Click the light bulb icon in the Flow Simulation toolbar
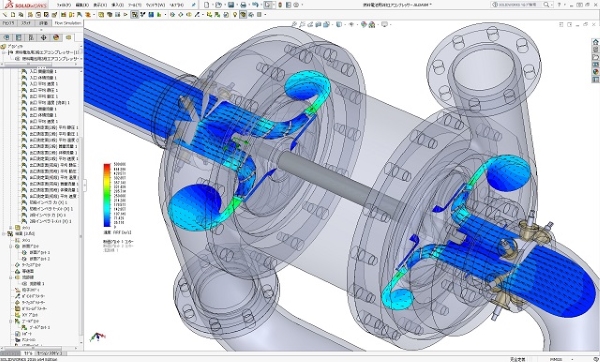 click(x=235, y=15)
